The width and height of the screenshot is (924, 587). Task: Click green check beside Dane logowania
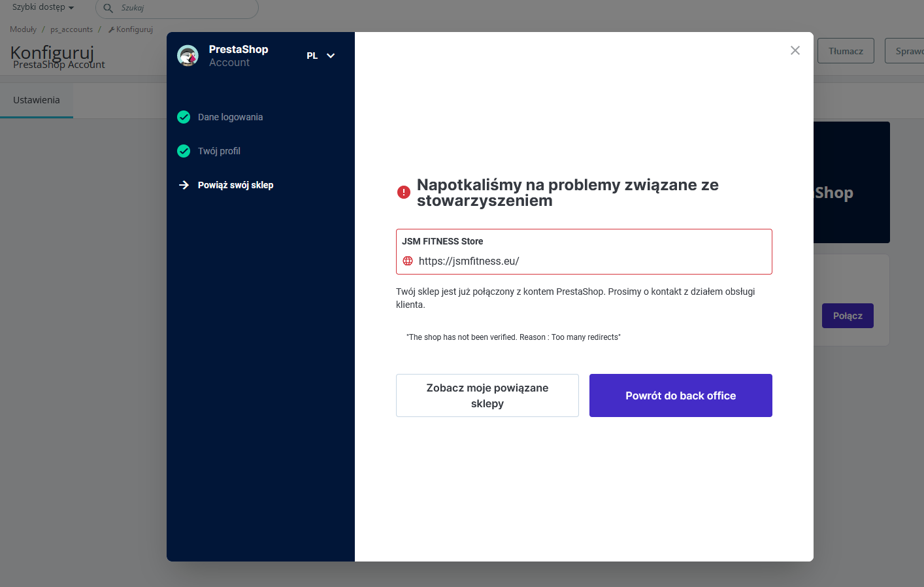[184, 117]
